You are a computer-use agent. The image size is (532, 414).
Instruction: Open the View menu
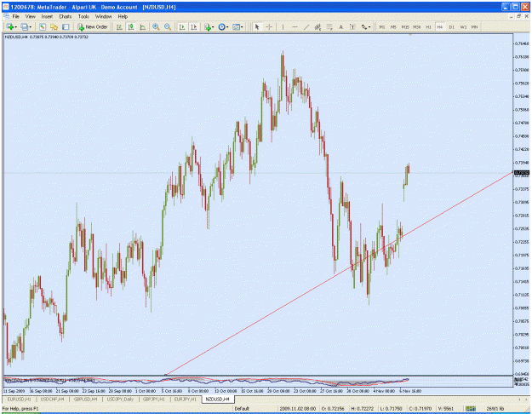(30, 16)
